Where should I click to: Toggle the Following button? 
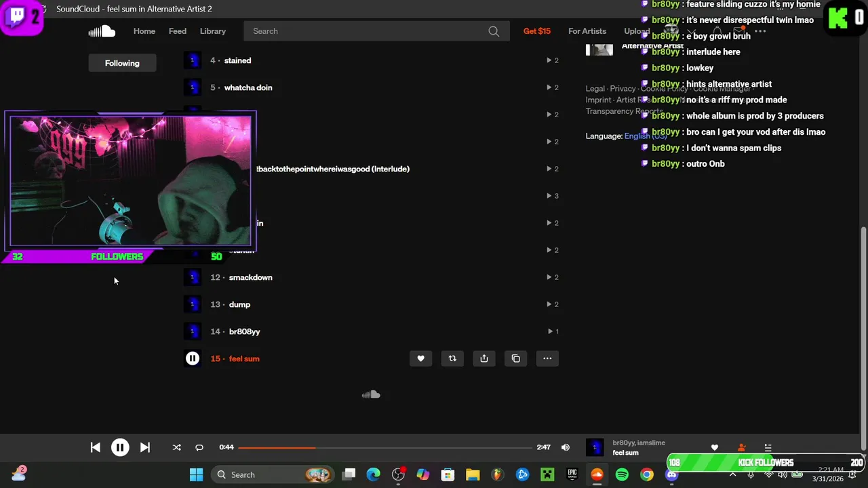click(122, 63)
